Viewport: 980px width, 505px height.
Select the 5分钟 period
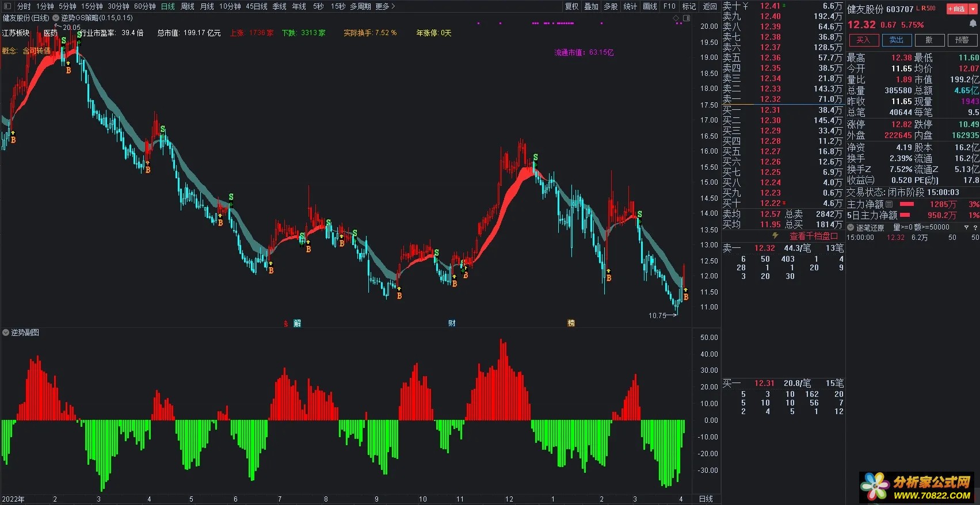67,6
